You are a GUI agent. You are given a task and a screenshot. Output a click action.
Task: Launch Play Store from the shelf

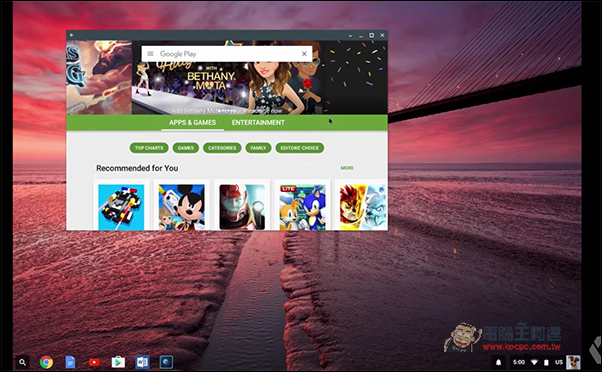click(x=118, y=362)
